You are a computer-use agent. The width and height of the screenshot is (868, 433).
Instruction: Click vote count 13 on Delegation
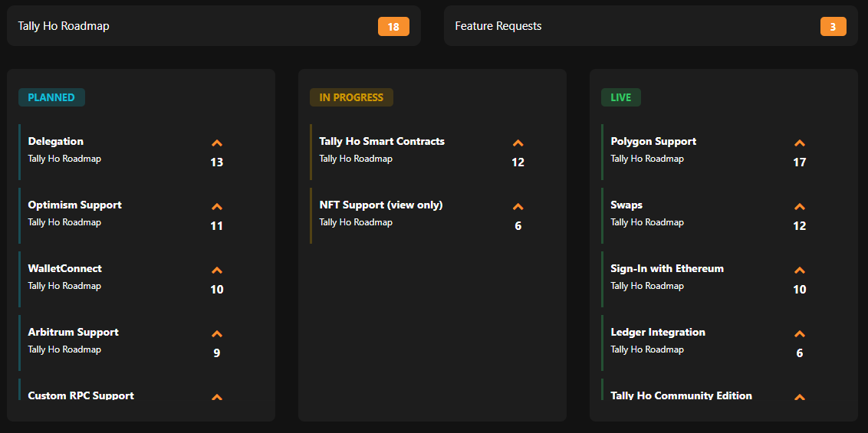tap(217, 162)
